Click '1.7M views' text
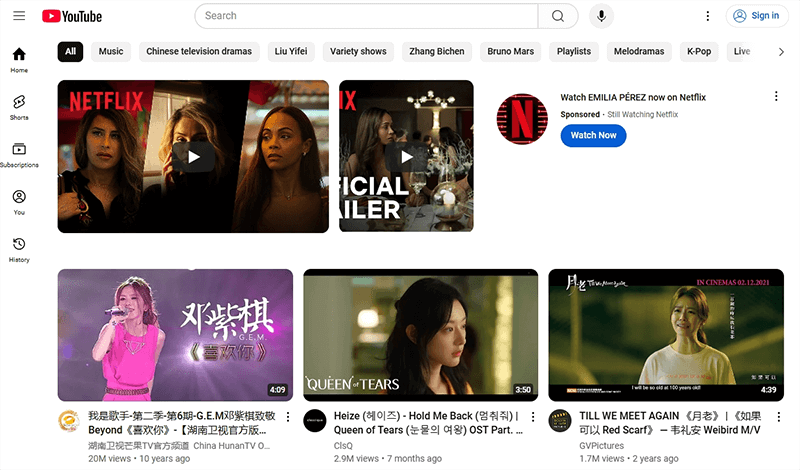800x470 pixels. tap(602, 458)
